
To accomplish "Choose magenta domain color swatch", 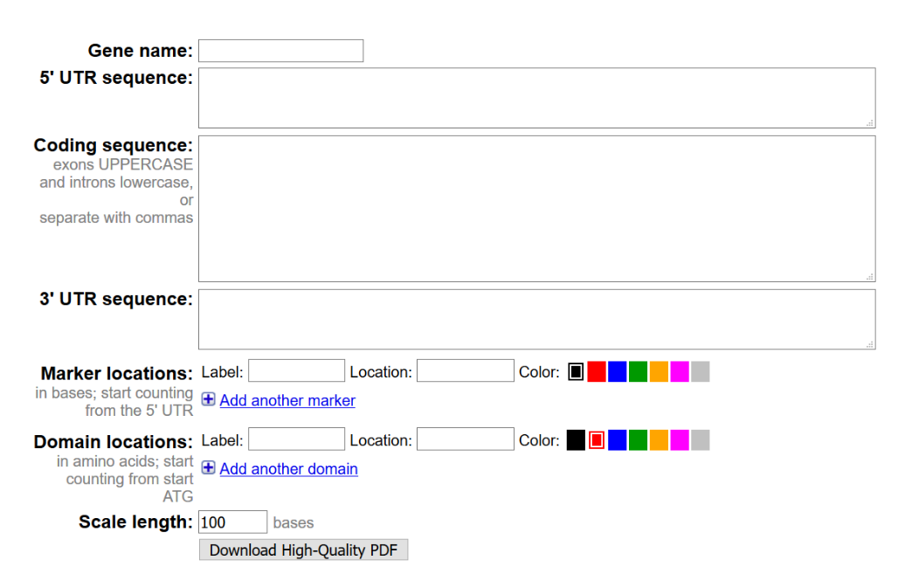I will click(680, 440).
